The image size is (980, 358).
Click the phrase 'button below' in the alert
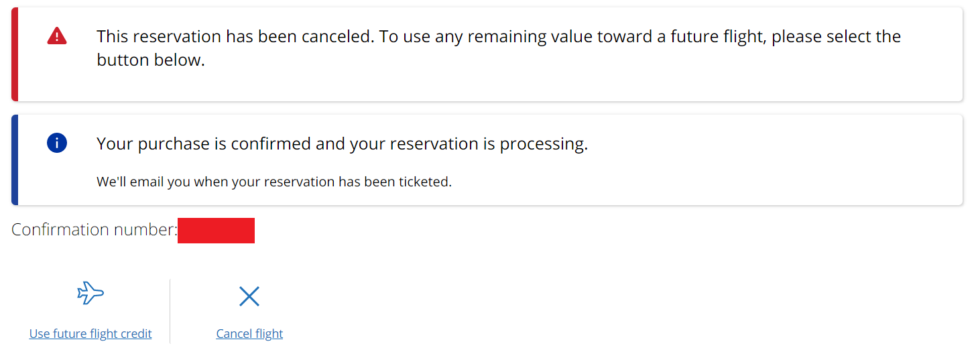(x=149, y=60)
